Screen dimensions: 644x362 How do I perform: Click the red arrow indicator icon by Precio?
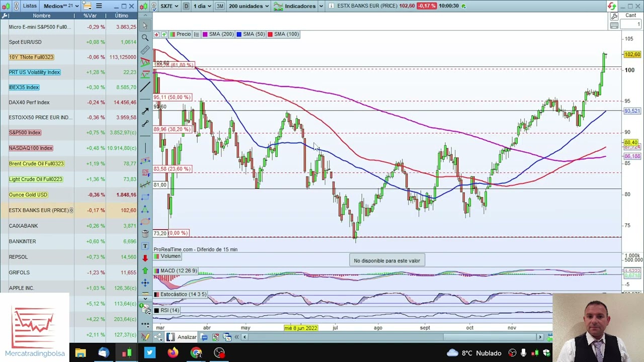pos(156,34)
